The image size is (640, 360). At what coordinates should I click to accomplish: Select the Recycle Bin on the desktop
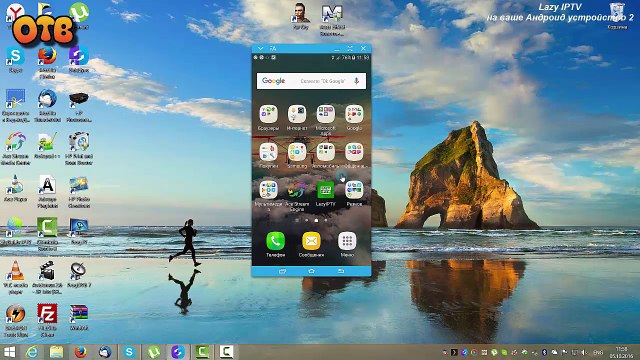coord(617,16)
